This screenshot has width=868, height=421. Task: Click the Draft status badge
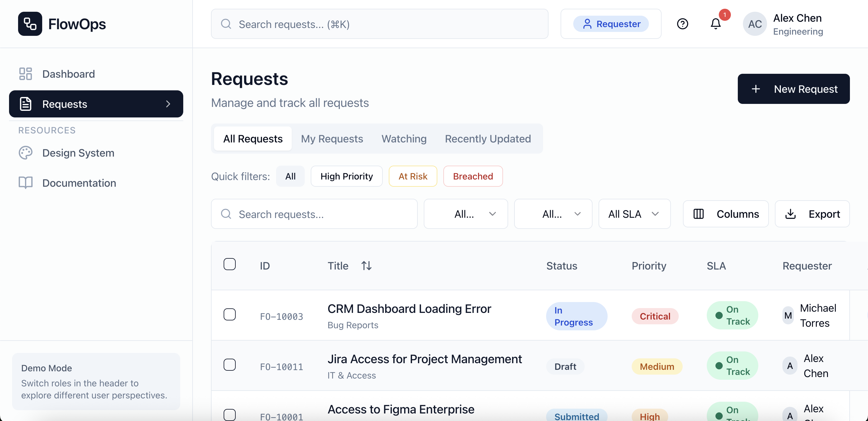pyautogui.click(x=565, y=366)
